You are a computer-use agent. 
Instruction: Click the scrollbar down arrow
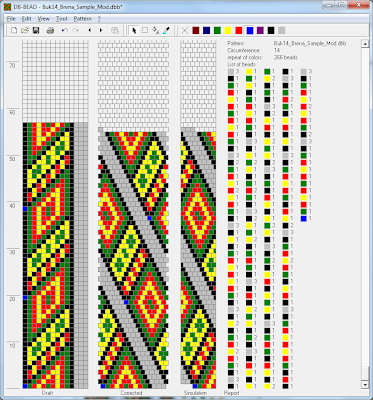tap(365, 385)
